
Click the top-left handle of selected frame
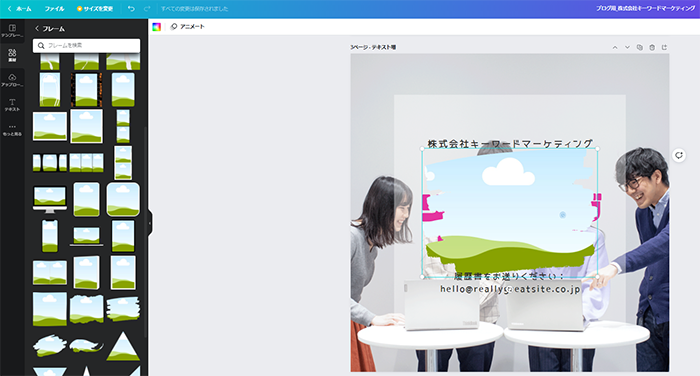click(422, 149)
